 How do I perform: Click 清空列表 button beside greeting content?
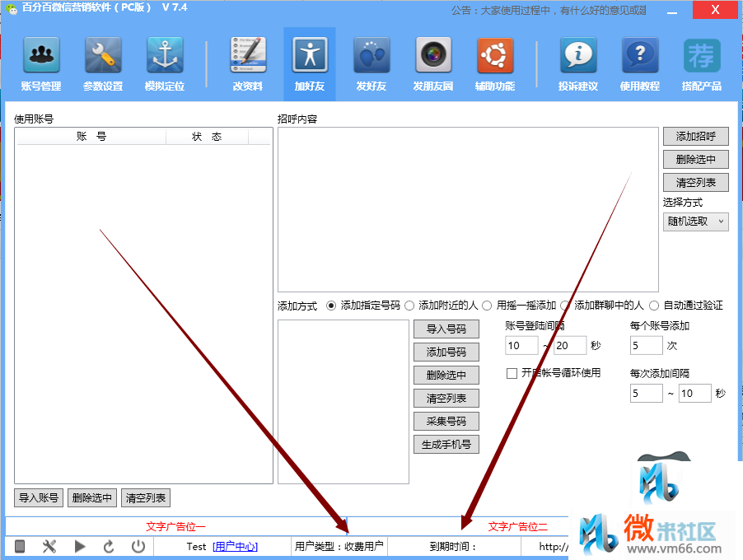coord(695,182)
